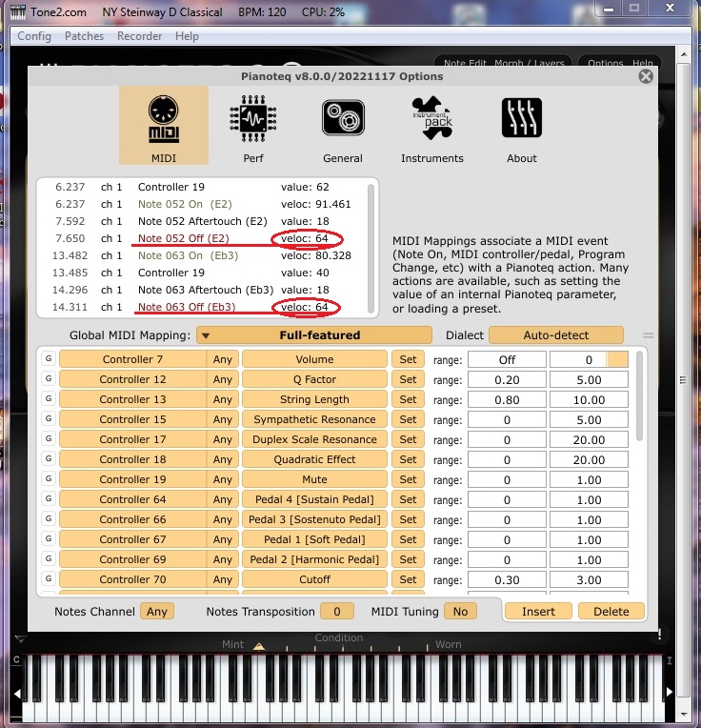Open the Recorder menu
The height and width of the screenshot is (728, 701).
click(139, 36)
